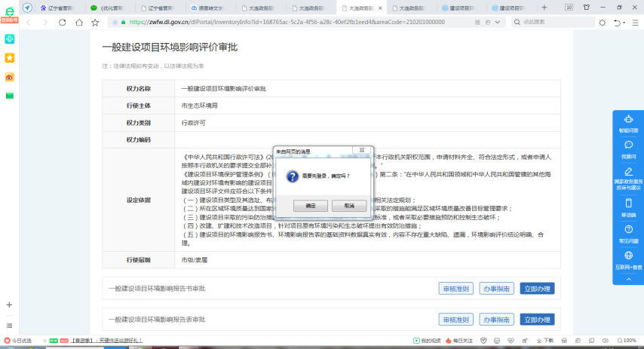This screenshot has height=349, width=644.
Task: Open the green mail sidebar icon
Action: click(10, 96)
